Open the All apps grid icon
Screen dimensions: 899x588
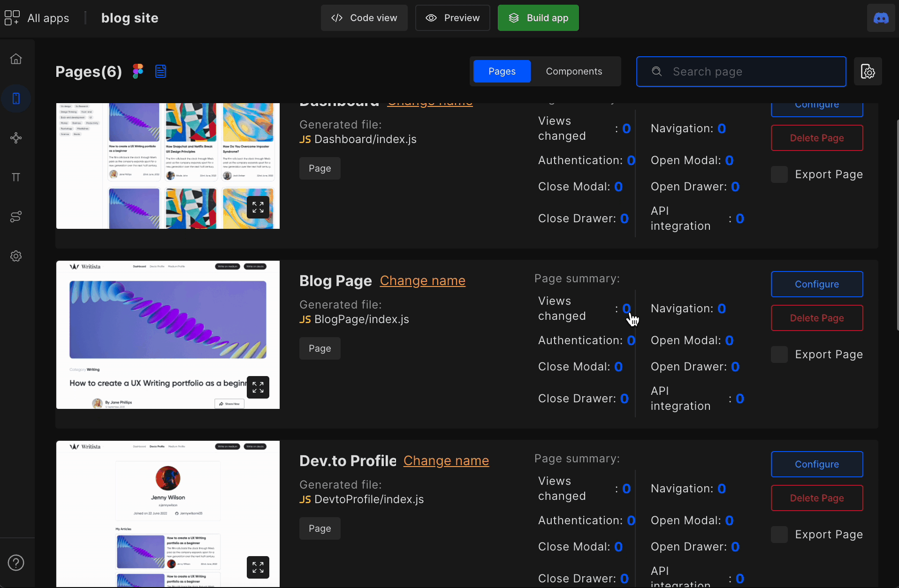[x=12, y=18]
